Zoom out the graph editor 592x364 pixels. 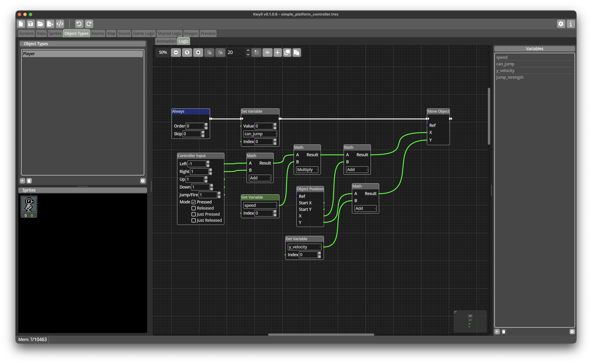pos(176,53)
